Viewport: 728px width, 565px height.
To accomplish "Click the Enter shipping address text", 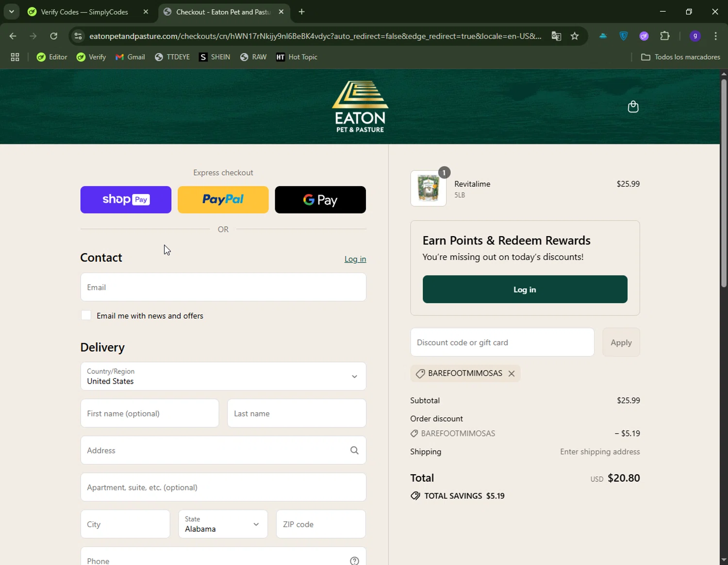I will [600, 452].
